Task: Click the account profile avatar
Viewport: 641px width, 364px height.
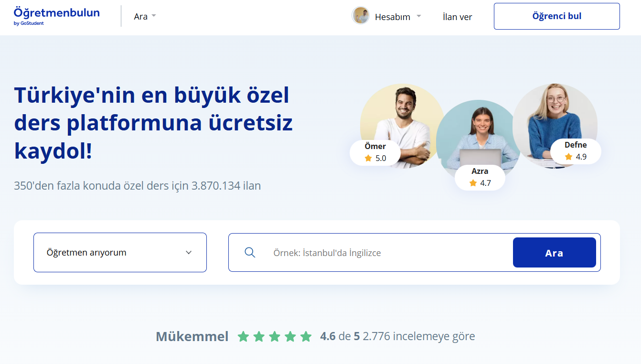Action: pyautogui.click(x=361, y=16)
